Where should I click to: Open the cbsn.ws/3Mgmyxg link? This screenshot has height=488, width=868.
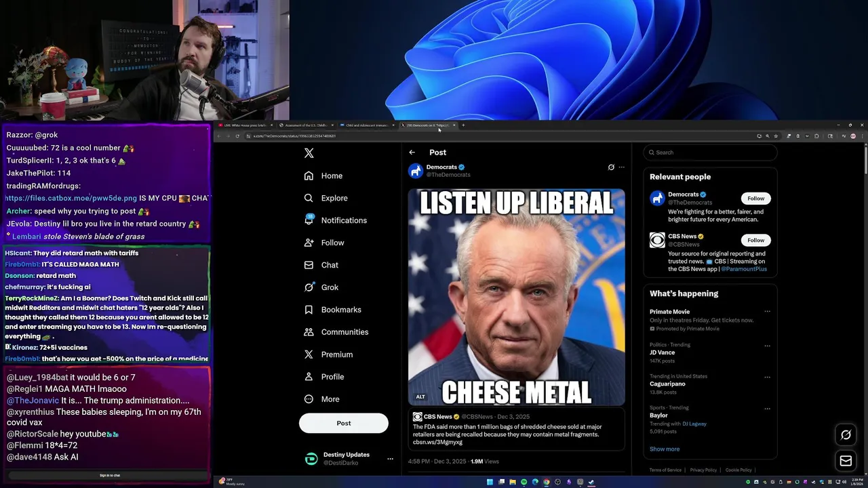tap(437, 442)
